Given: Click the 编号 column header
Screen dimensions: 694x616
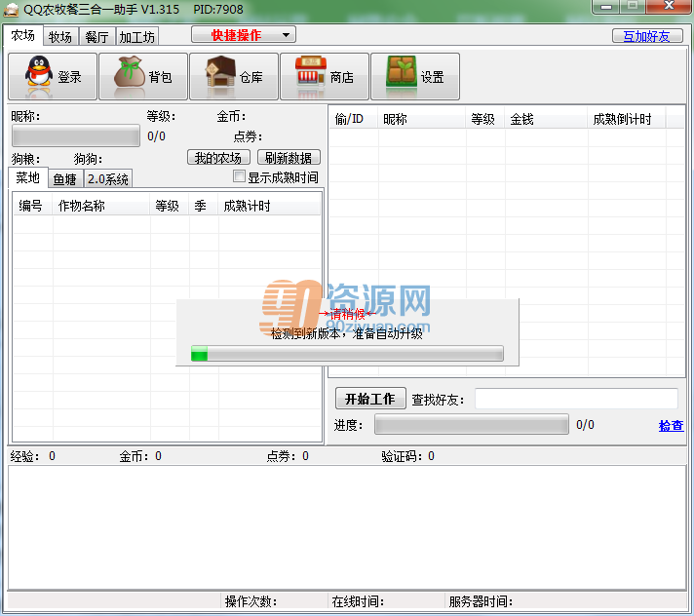Looking at the screenshot, I should [x=33, y=206].
